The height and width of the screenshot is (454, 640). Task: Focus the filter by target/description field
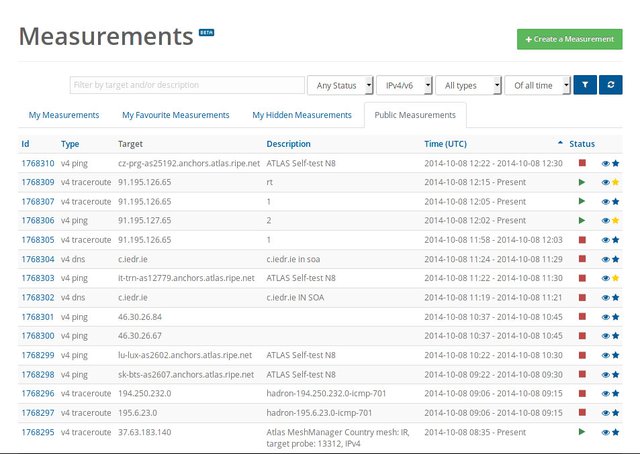[187, 85]
